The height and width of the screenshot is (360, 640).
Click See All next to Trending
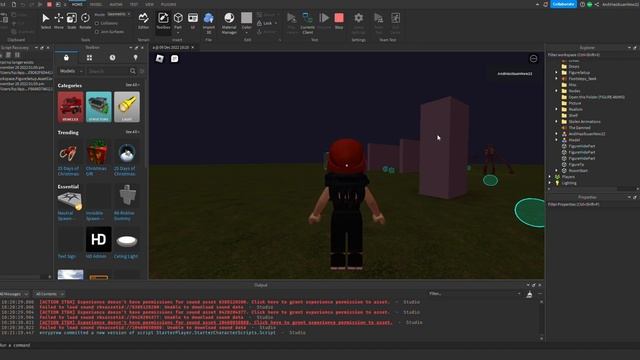click(x=132, y=132)
